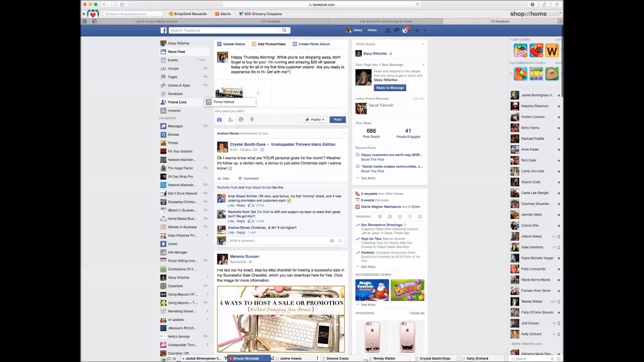Click the search magnifier icon
This screenshot has height=362, width=644.
(x=284, y=30)
